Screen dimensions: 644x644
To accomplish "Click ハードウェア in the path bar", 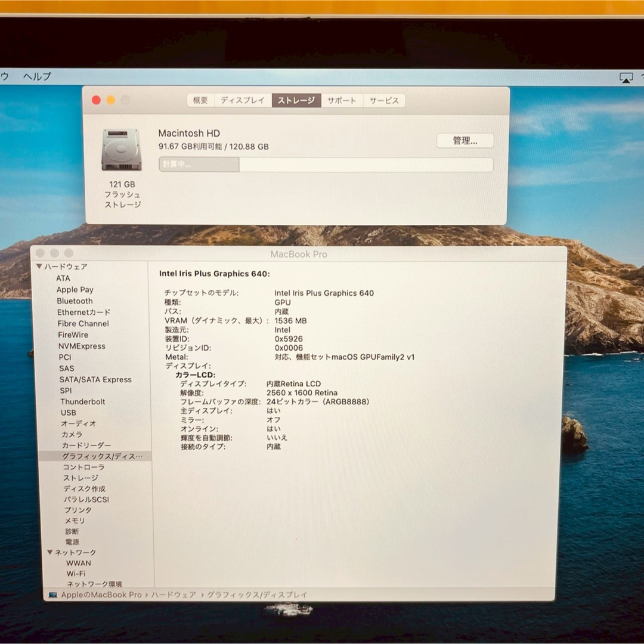I will pyautogui.click(x=174, y=595).
